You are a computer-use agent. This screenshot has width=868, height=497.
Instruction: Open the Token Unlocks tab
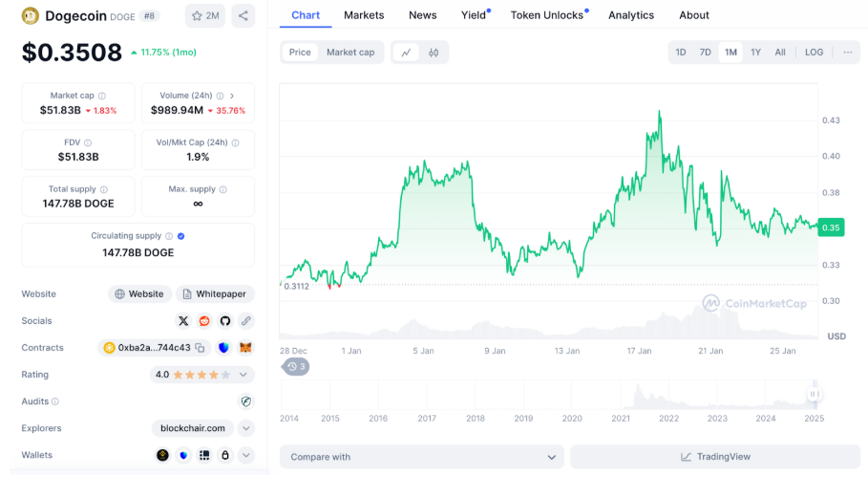(546, 15)
